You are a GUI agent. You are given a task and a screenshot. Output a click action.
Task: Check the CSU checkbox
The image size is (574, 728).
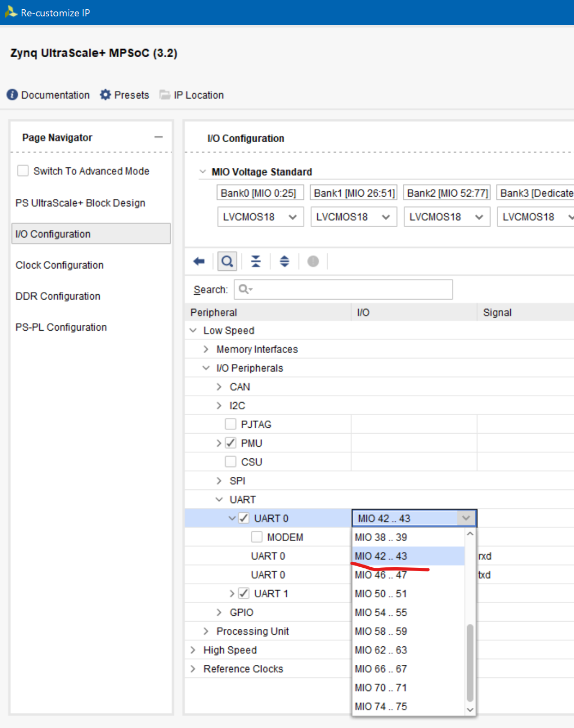pyautogui.click(x=231, y=462)
